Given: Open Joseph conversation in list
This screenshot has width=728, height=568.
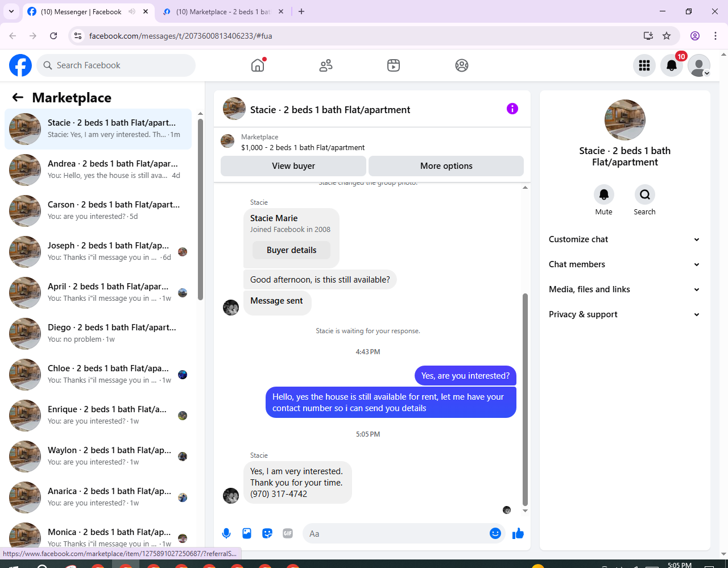Looking at the screenshot, I should [98, 252].
